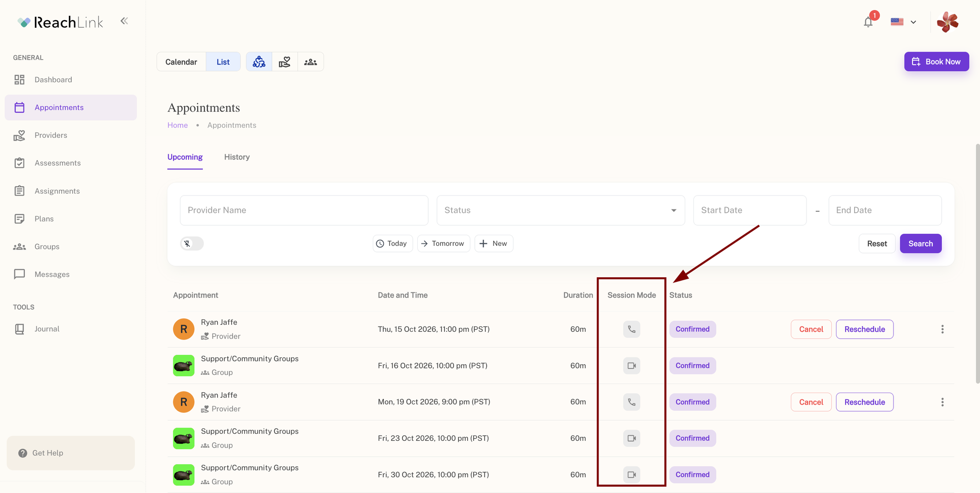980x493 pixels.
Task: Reset the search filters
Action: coord(877,244)
